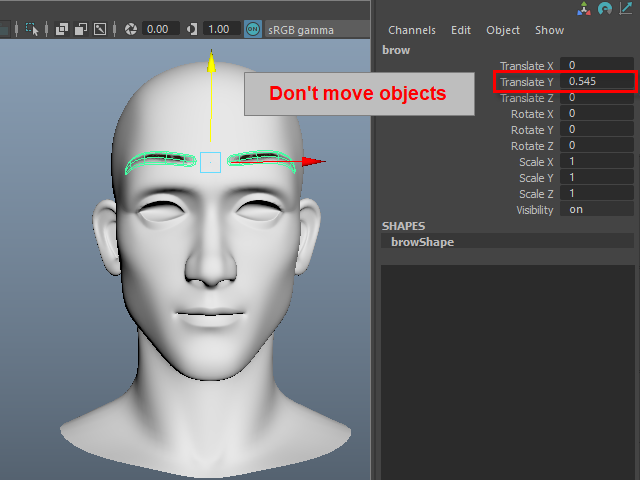The height and width of the screenshot is (480, 640).
Task: Edit the gamma value 1.00
Action: pos(222,29)
